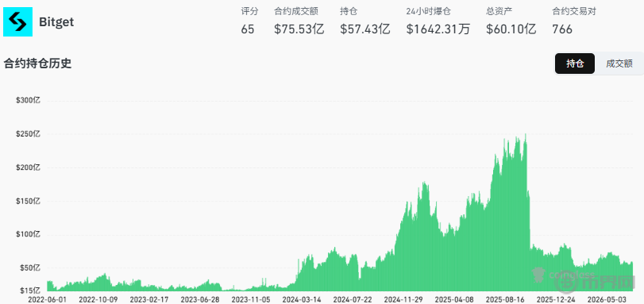This screenshot has width=644, height=304.
Task: Click the 总资产 label
Action: (499, 11)
